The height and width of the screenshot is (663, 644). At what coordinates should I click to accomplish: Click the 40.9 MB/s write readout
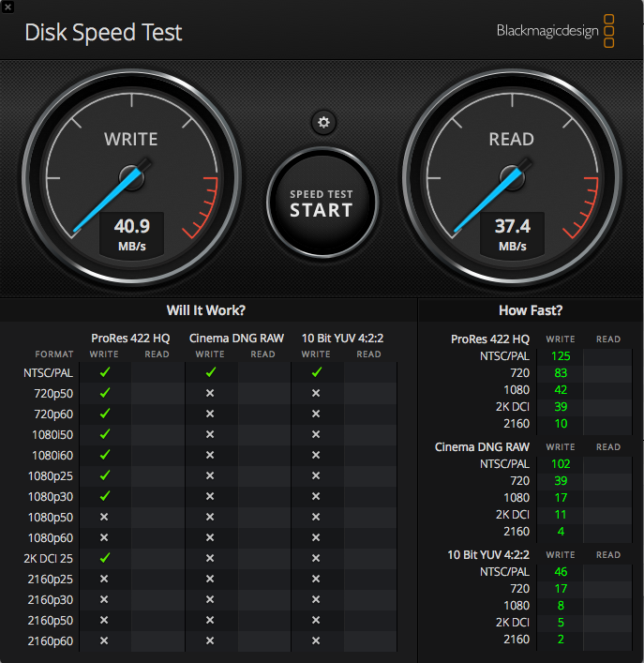click(131, 233)
